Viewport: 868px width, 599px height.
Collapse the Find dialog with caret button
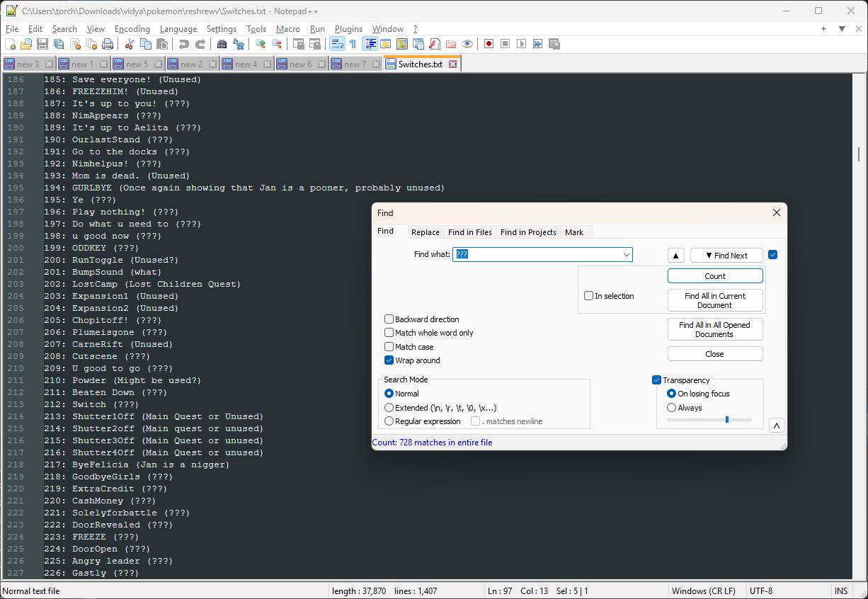coord(777,426)
